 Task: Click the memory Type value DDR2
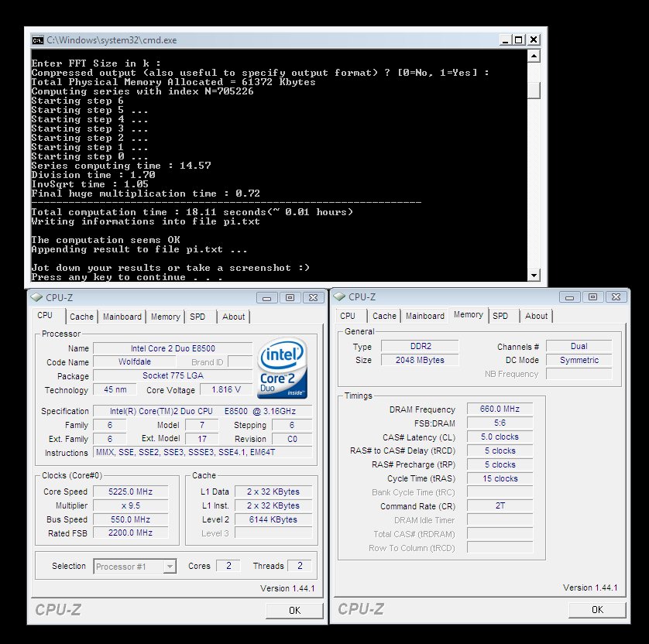pyautogui.click(x=420, y=346)
